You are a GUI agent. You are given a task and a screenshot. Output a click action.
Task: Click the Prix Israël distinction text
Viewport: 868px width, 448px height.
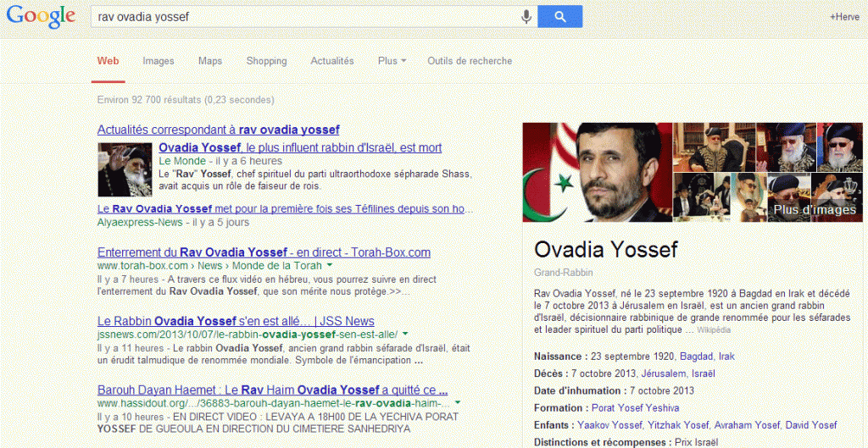[x=697, y=442]
